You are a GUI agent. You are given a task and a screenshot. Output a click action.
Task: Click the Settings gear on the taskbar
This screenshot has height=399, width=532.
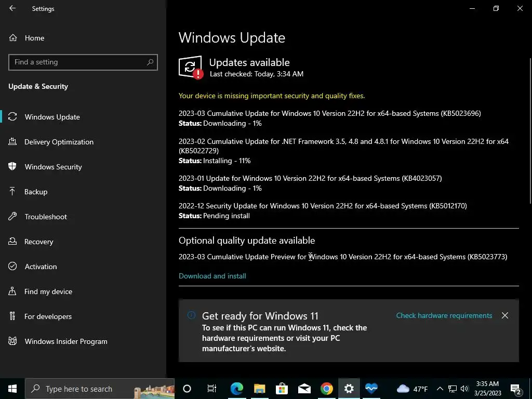click(x=349, y=389)
